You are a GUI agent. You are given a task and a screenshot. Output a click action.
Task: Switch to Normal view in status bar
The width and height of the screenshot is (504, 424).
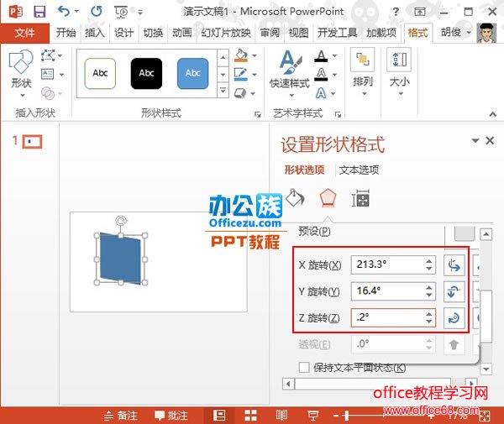click(x=219, y=416)
